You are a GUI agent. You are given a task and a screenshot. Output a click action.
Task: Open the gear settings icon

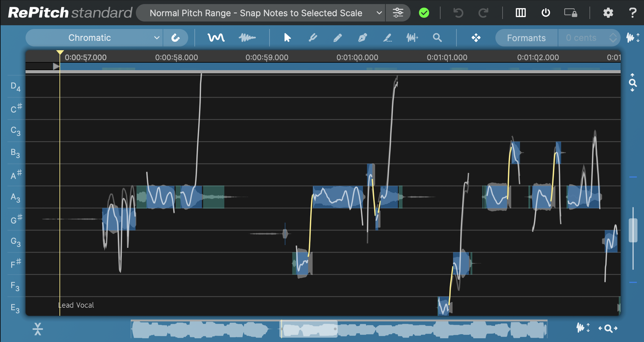tap(608, 13)
